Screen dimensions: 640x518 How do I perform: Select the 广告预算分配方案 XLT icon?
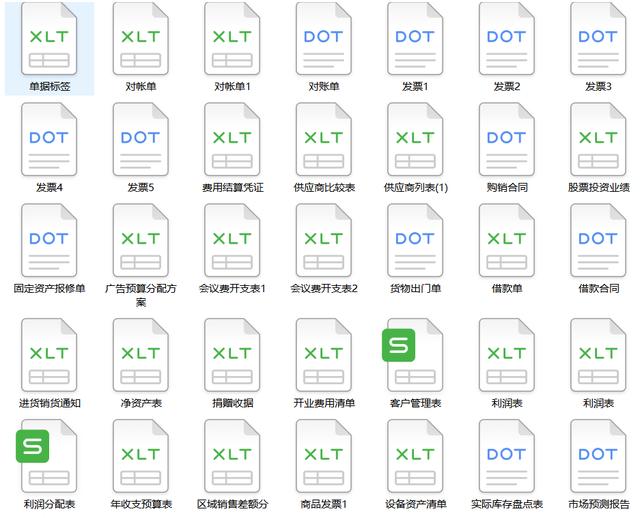pos(140,240)
